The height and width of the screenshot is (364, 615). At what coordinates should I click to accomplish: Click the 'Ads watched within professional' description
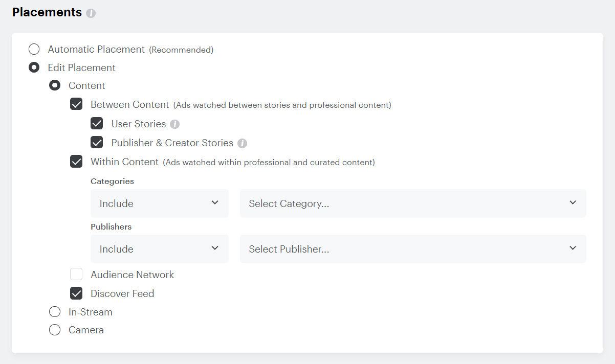coord(269,163)
